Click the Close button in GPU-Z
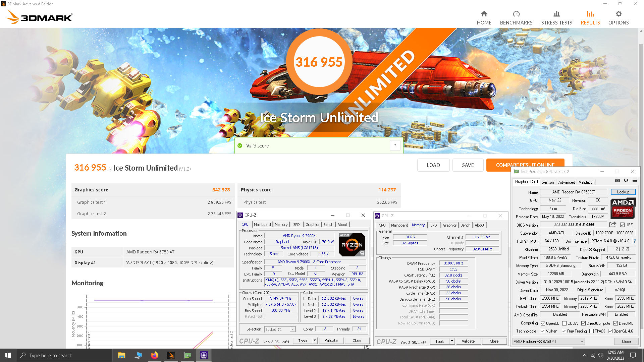The width and height of the screenshot is (644, 362). tap(626, 341)
